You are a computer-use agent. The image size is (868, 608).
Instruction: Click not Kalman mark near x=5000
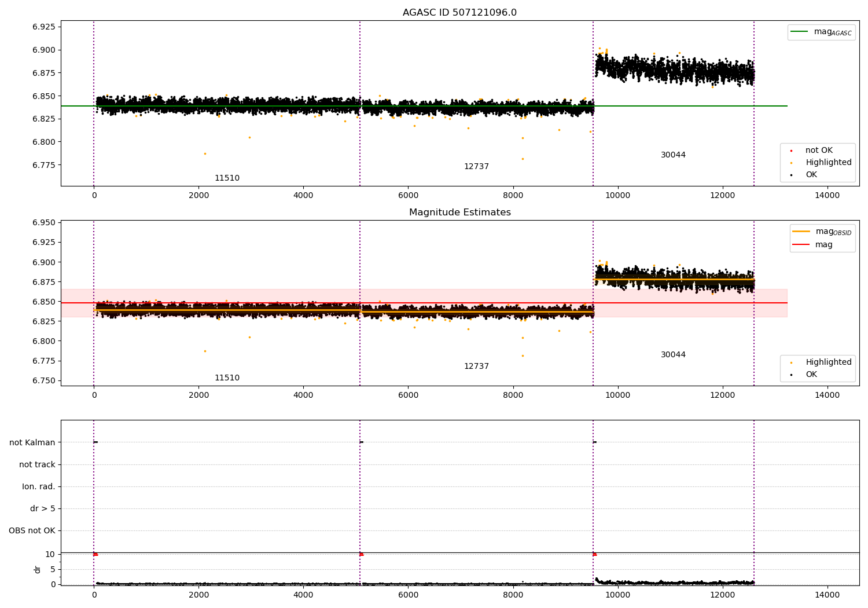[361, 442]
